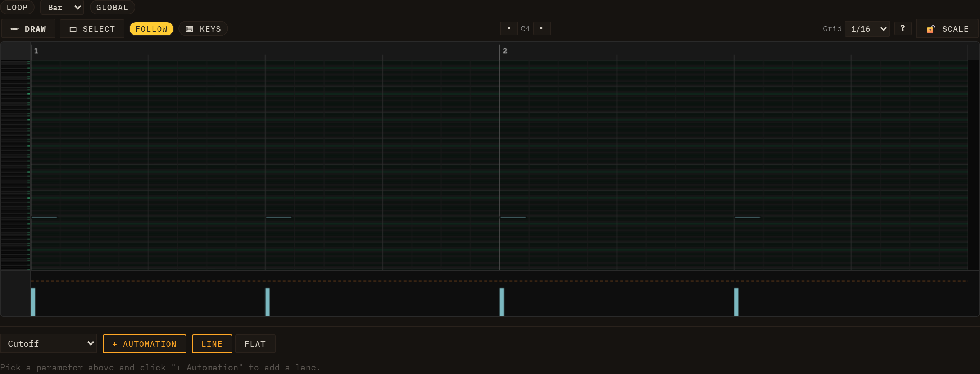Adjust the velocity bar at start of bar 2
980x374 pixels.
(x=502, y=302)
